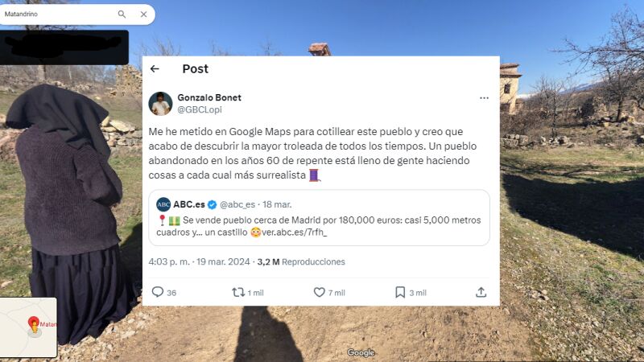Image resolution: width=644 pixels, height=362 pixels.
Task: Click in the Matandrino search field
Action: tap(57, 14)
